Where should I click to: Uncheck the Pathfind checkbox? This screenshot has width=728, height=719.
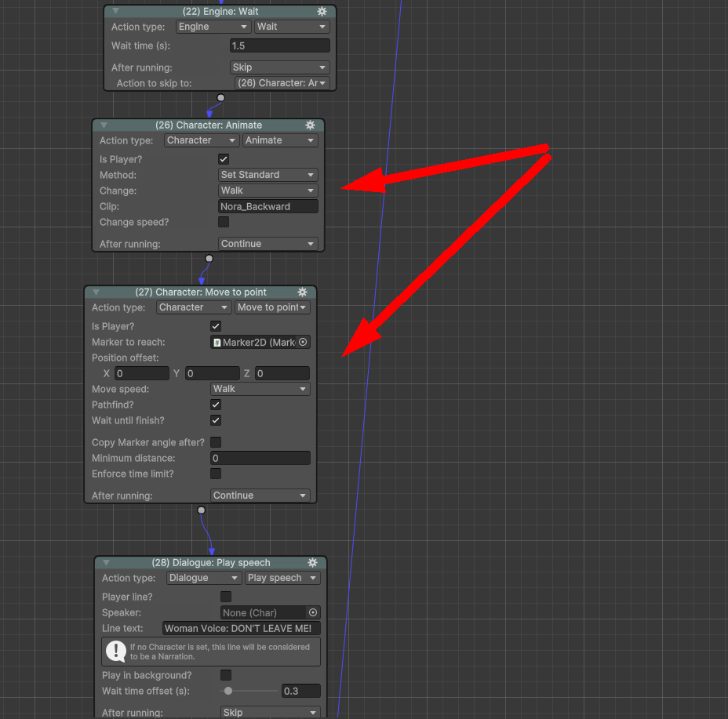[x=216, y=405]
